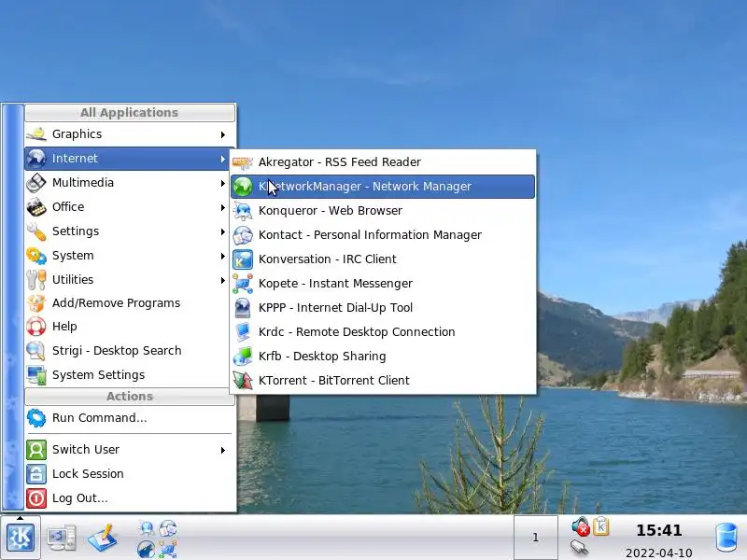Click the Konqueror web browser icon

pyautogui.click(x=243, y=211)
